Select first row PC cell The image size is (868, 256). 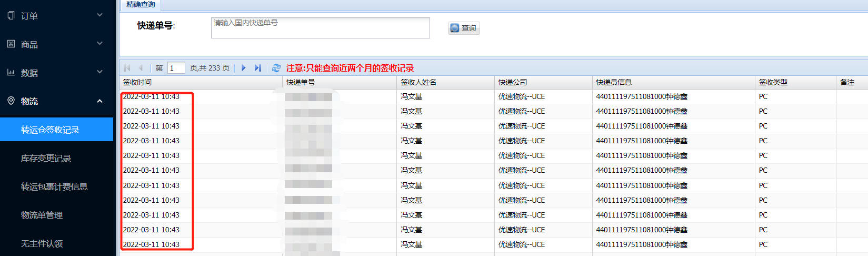click(795, 96)
